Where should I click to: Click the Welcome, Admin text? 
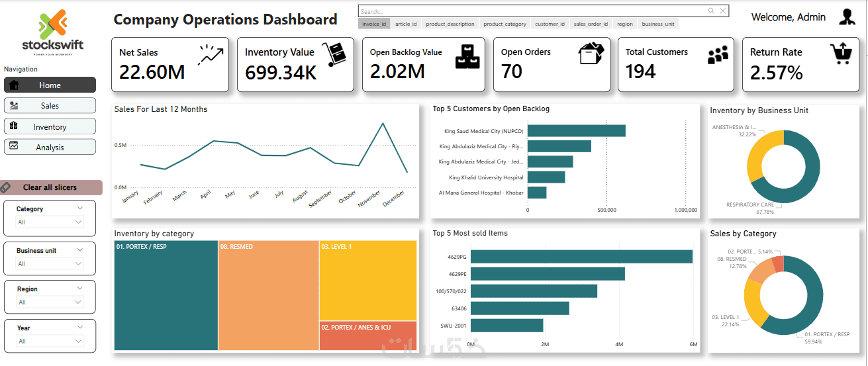coord(788,17)
